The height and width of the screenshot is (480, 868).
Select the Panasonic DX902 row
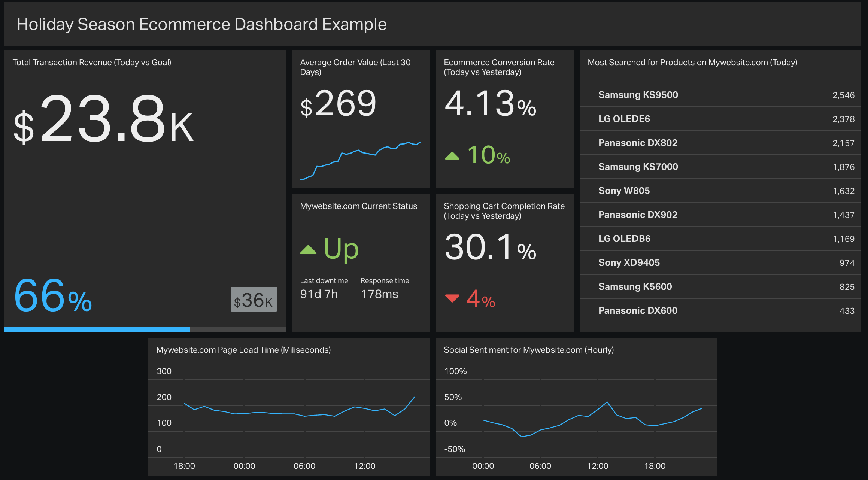[720, 215]
